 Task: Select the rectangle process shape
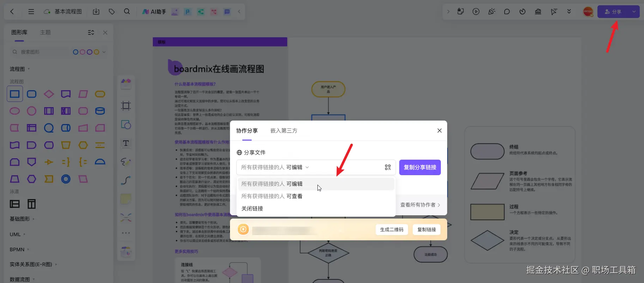click(x=14, y=94)
